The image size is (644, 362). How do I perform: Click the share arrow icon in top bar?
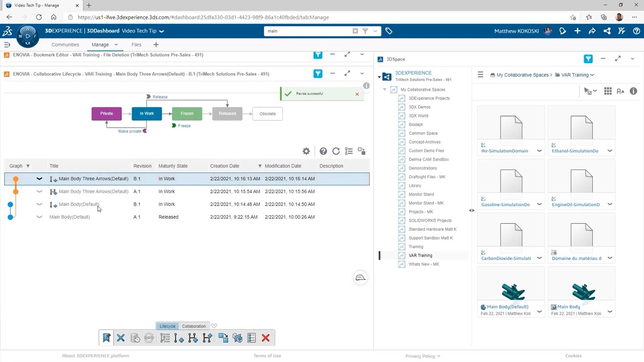[592, 31]
